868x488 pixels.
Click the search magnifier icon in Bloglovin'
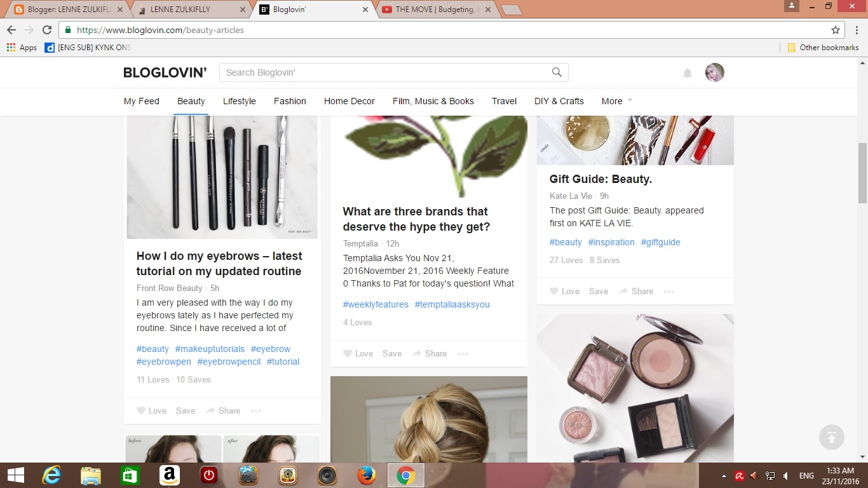coord(557,72)
